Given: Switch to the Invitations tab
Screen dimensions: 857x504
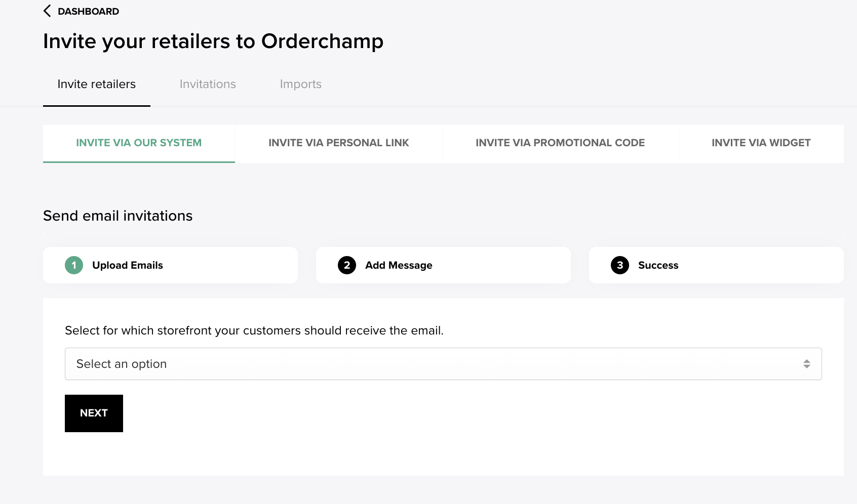Looking at the screenshot, I should point(208,84).
